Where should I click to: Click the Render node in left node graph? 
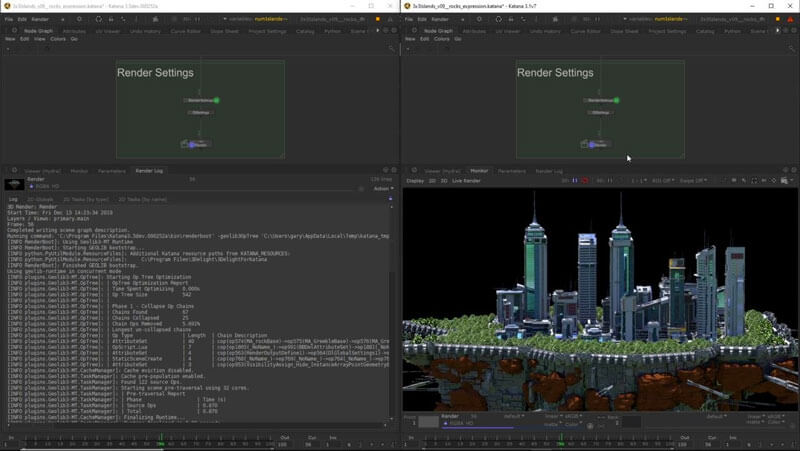click(197, 144)
